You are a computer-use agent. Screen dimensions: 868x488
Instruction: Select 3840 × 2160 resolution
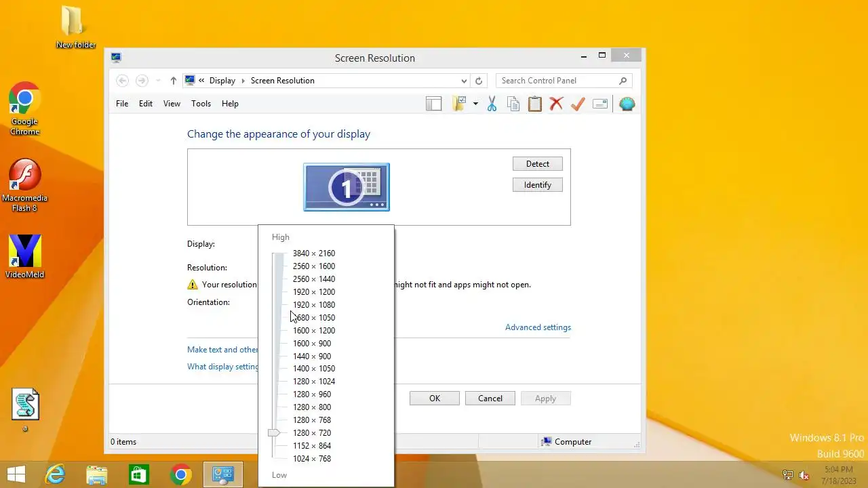tap(314, 253)
